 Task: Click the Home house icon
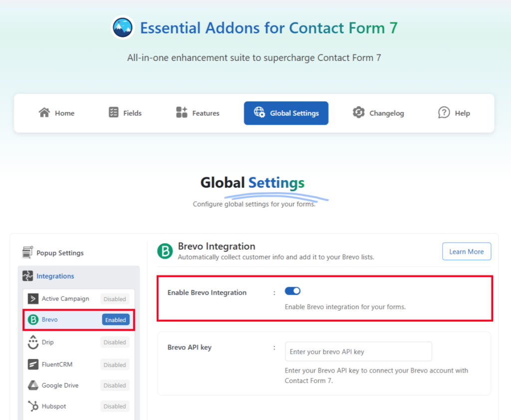pyautogui.click(x=44, y=112)
